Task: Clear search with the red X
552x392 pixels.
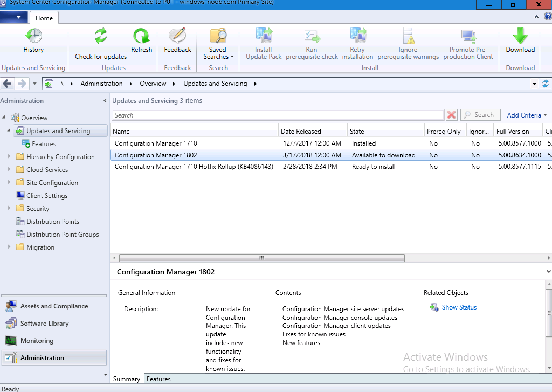Action: tap(452, 115)
